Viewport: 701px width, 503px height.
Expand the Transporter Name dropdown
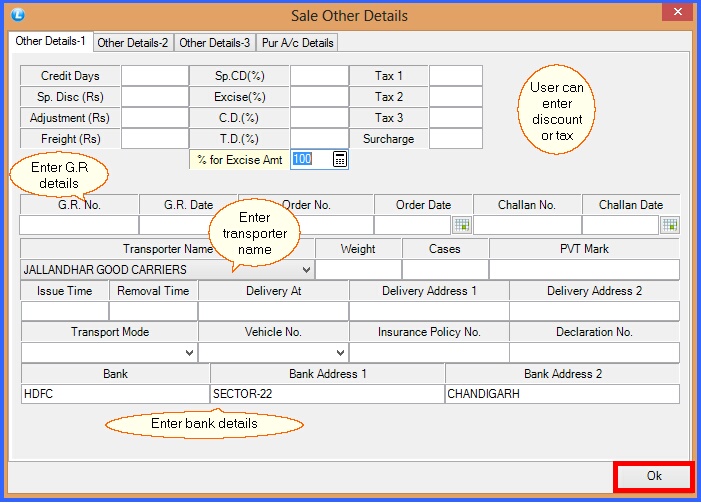[x=305, y=269]
